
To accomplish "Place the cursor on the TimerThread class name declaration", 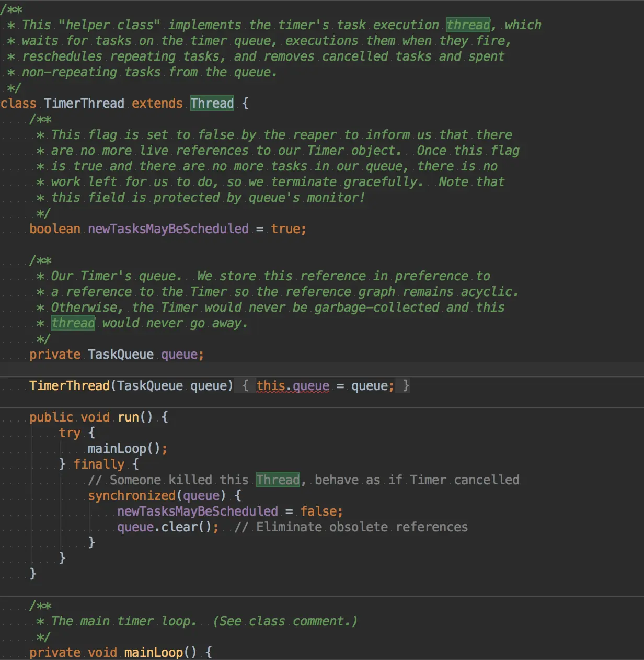I will pos(84,104).
